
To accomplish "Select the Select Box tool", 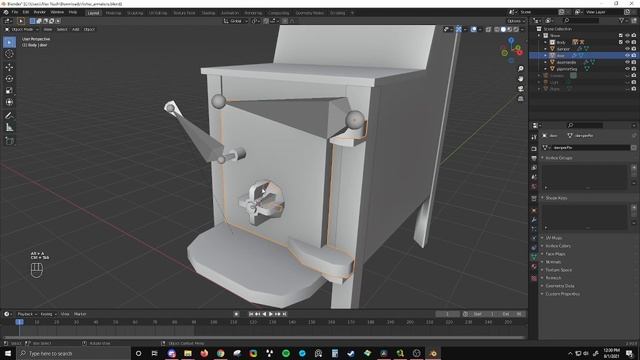I will click(x=9, y=42).
